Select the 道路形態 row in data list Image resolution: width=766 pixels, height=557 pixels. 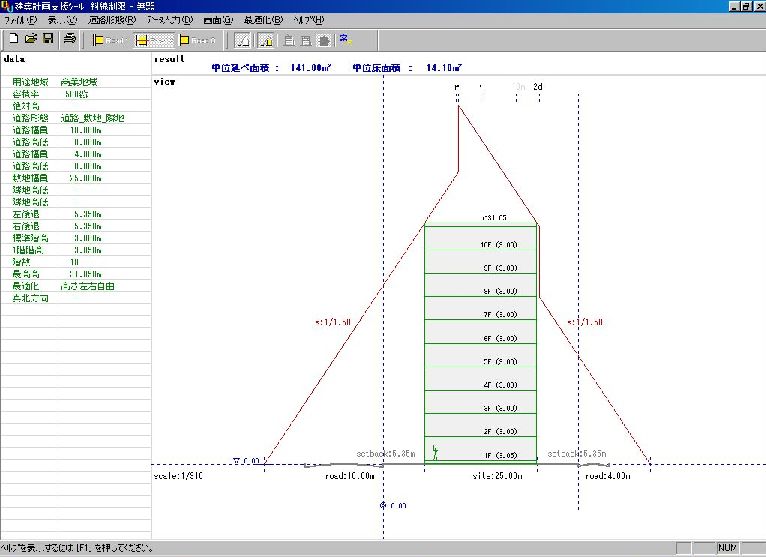76,118
